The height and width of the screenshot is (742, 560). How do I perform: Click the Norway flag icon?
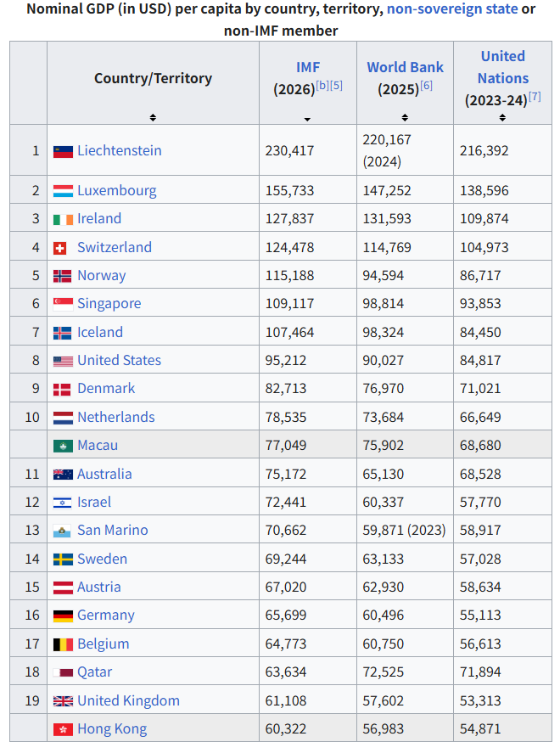[x=63, y=277]
